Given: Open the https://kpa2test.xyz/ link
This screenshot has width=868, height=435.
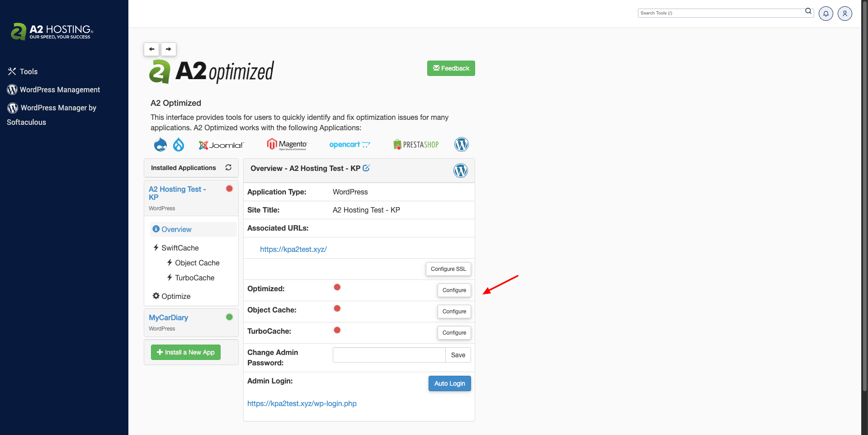Looking at the screenshot, I should 293,249.
